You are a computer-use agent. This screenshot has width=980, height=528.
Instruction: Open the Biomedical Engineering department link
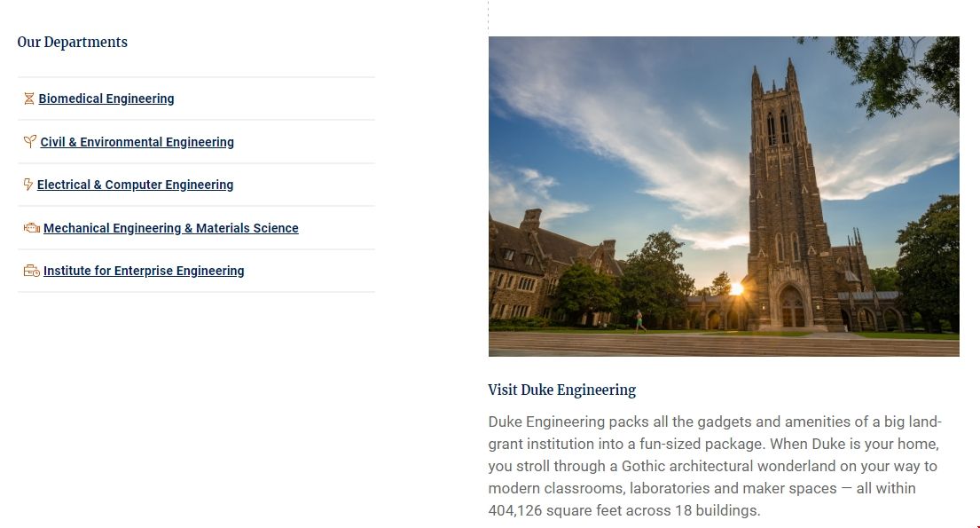click(106, 99)
